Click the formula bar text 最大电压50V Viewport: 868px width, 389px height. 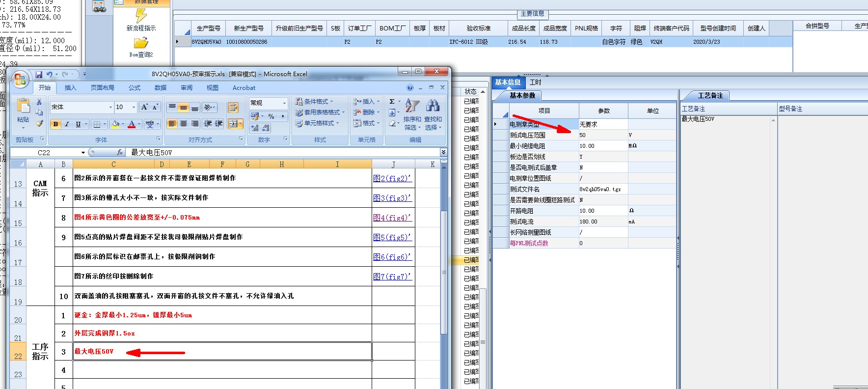coord(152,153)
